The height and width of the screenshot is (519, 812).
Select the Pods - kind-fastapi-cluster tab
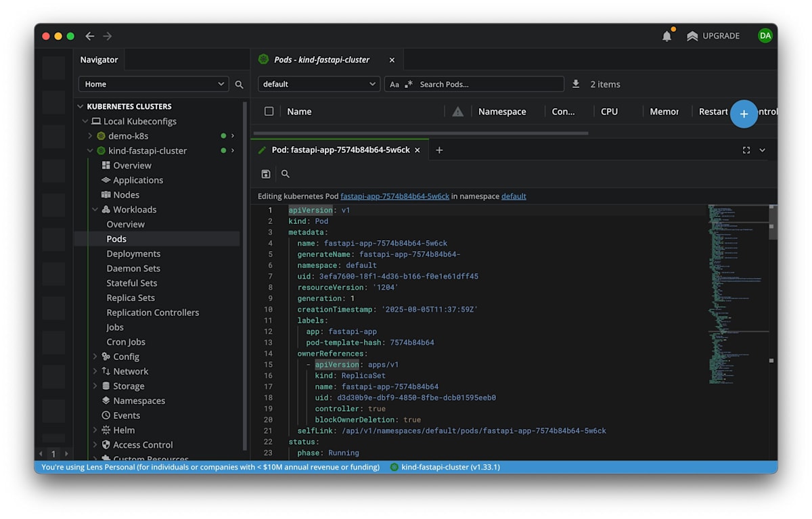coord(321,60)
